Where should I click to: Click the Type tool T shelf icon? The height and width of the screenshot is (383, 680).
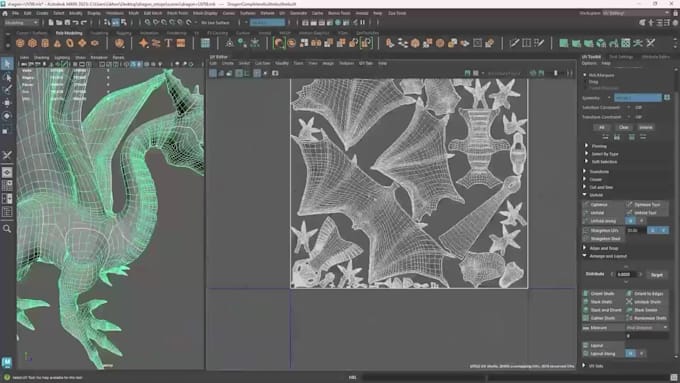pyautogui.click(x=168, y=43)
